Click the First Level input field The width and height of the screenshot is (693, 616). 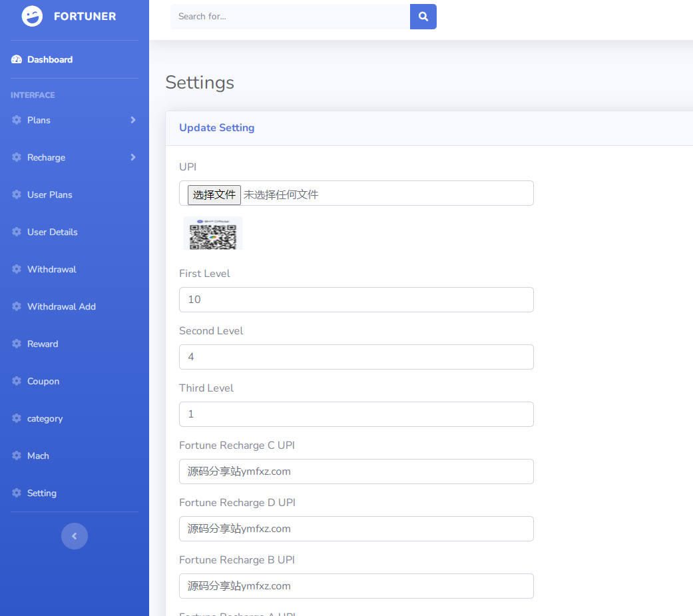click(356, 300)
